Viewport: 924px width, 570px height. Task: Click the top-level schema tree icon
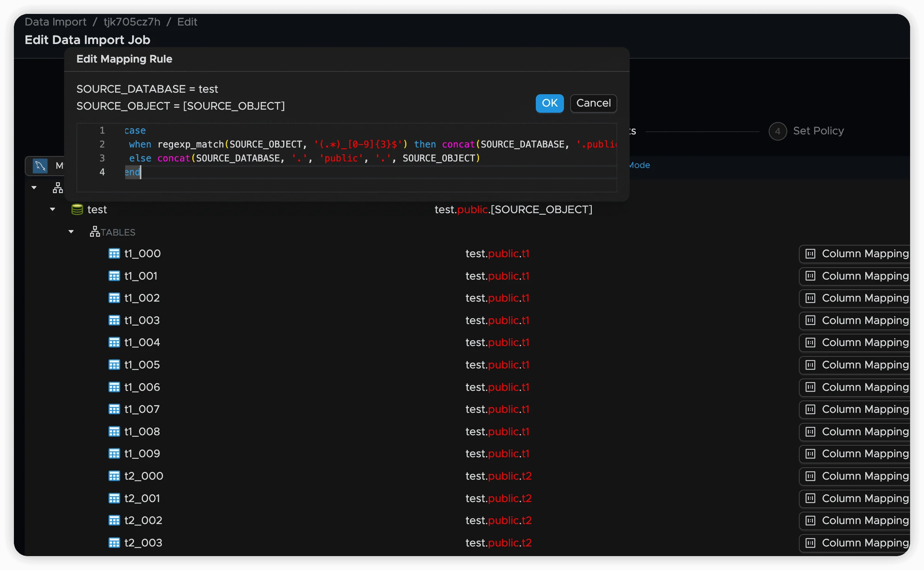(x=58, y=188)
